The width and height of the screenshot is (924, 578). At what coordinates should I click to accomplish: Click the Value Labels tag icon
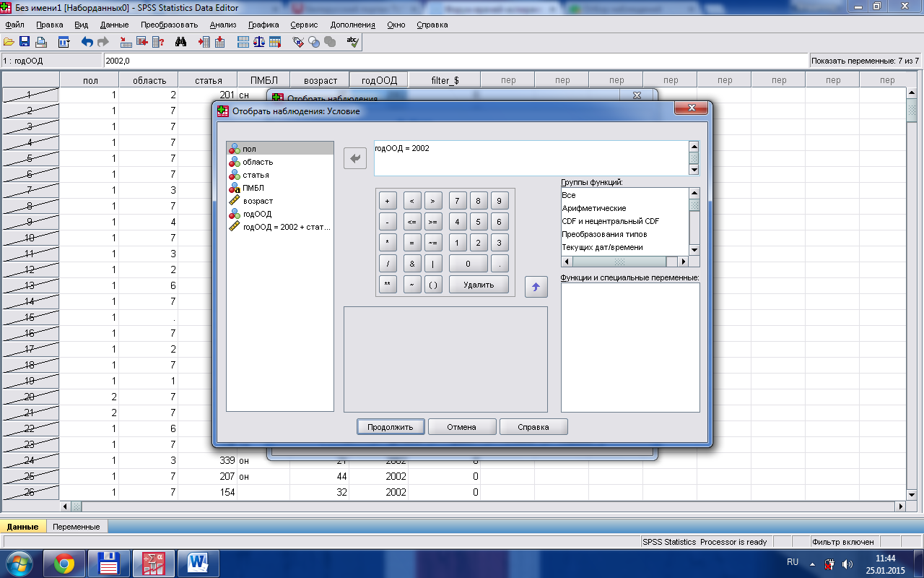(297, 42)
